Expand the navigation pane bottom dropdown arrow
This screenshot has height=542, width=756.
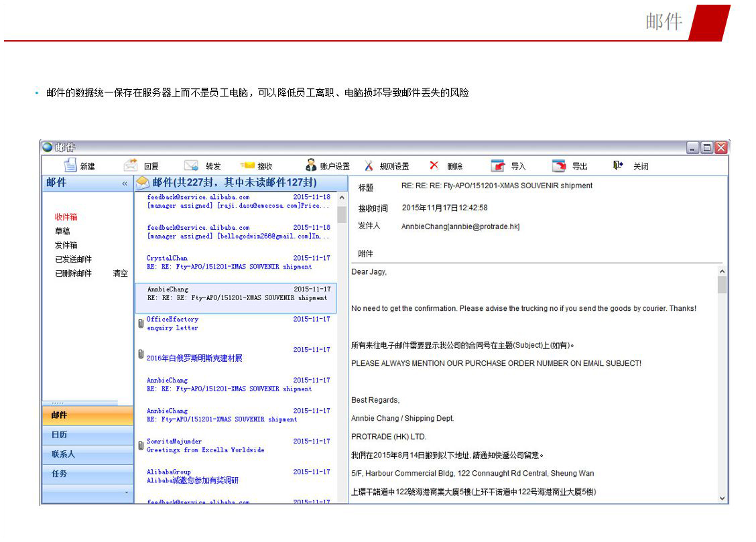pyautogui.click(x=126, y=493)
